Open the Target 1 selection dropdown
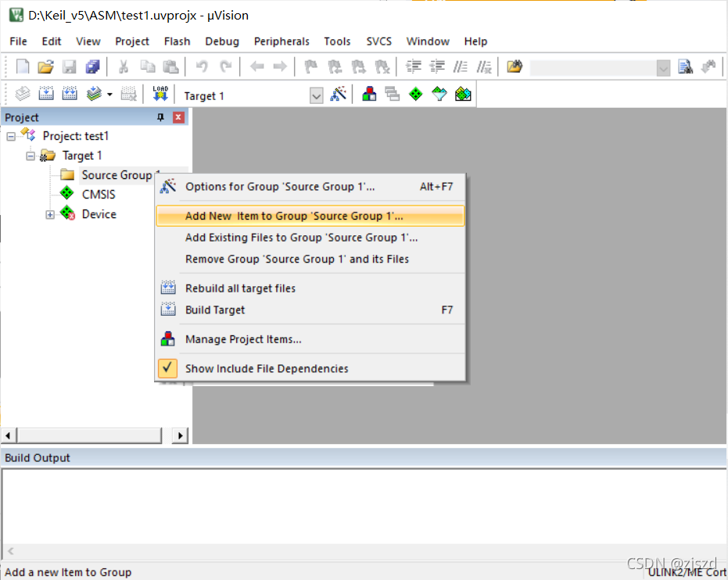728x580 pixels. point(316,96)
